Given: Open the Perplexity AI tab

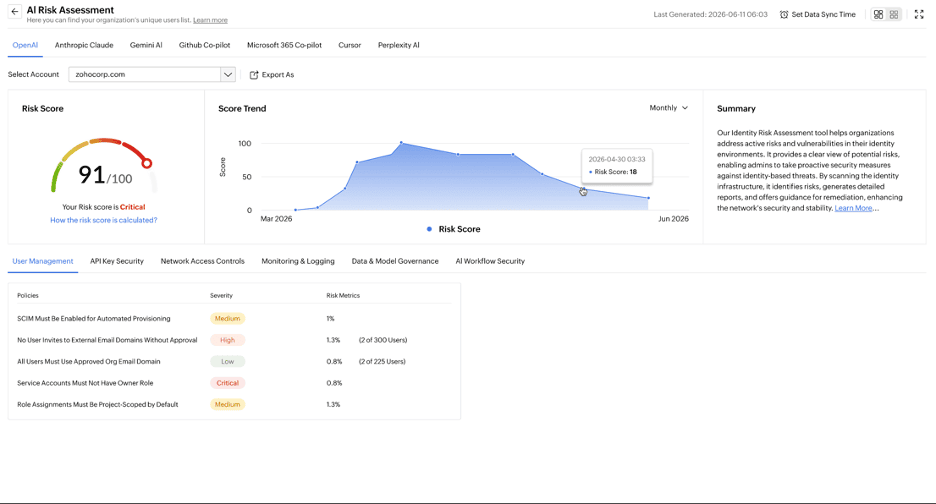Looking at the screenshot, I should point(399,45).
